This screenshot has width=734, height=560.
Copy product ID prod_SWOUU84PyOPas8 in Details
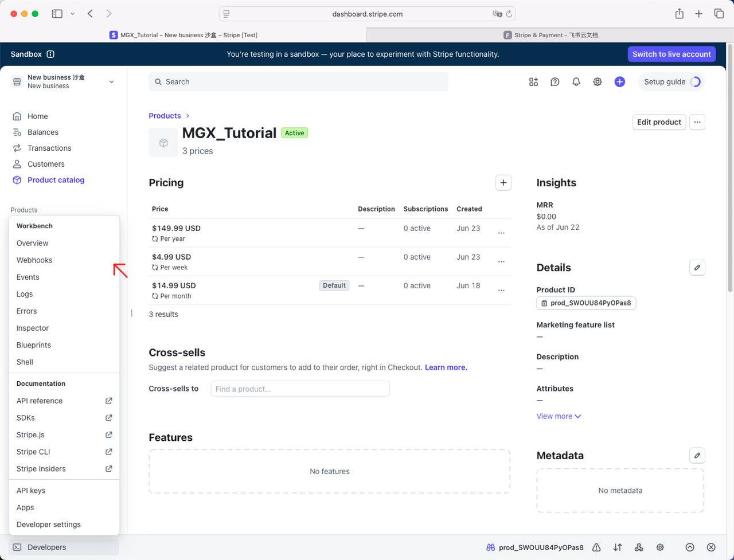(x=586, y=303)
